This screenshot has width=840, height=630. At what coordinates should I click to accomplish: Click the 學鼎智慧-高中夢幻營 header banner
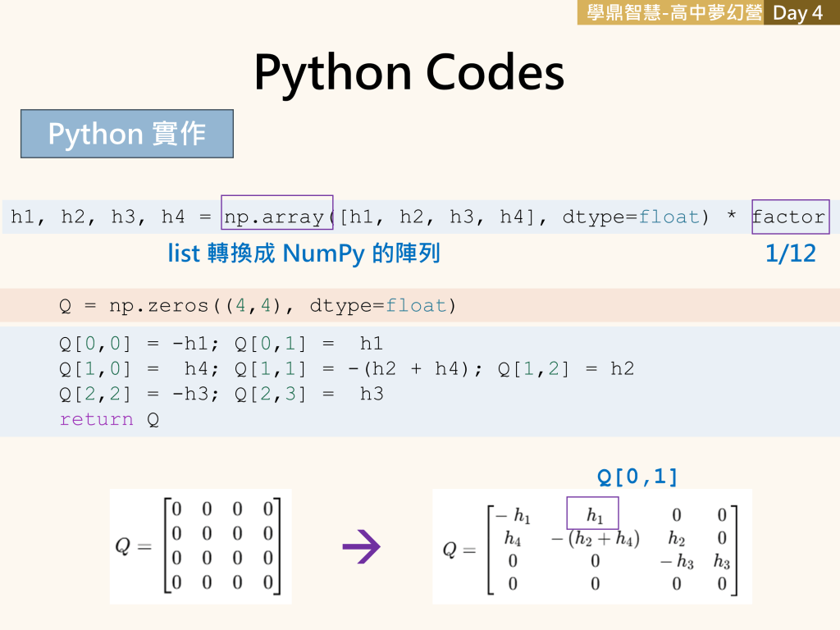point(670,13)
